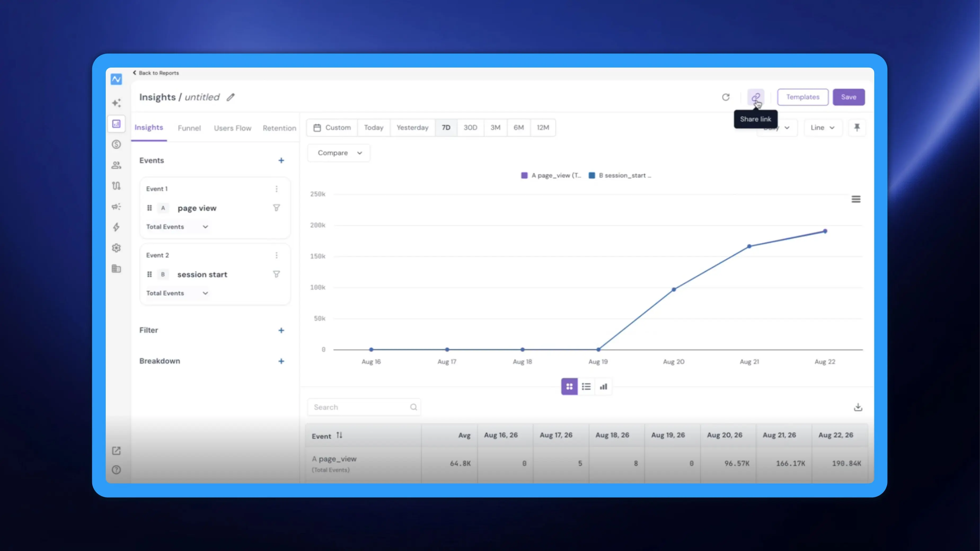Open the users sidebar icon

pos(116,165)
